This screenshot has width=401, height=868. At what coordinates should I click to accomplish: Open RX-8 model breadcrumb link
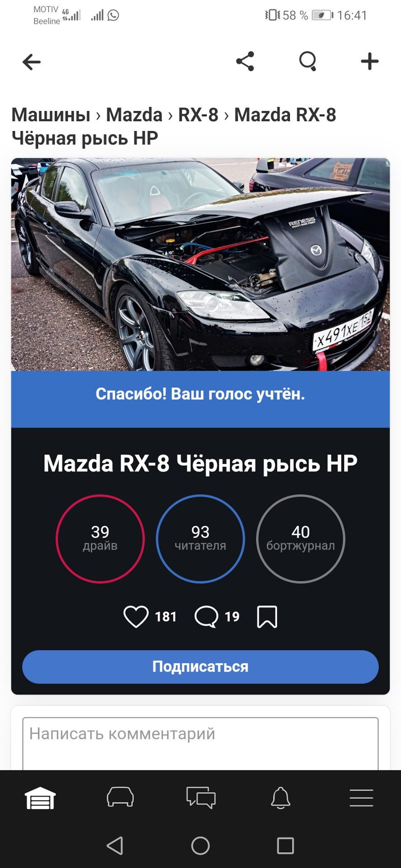point(198,115)
